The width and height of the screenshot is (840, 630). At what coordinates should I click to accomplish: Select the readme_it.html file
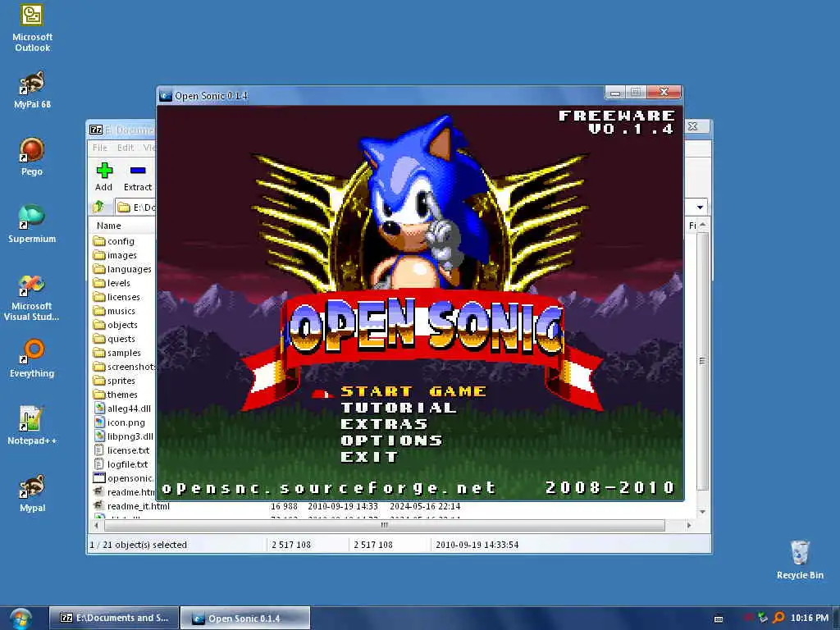[x=132, y=505]
